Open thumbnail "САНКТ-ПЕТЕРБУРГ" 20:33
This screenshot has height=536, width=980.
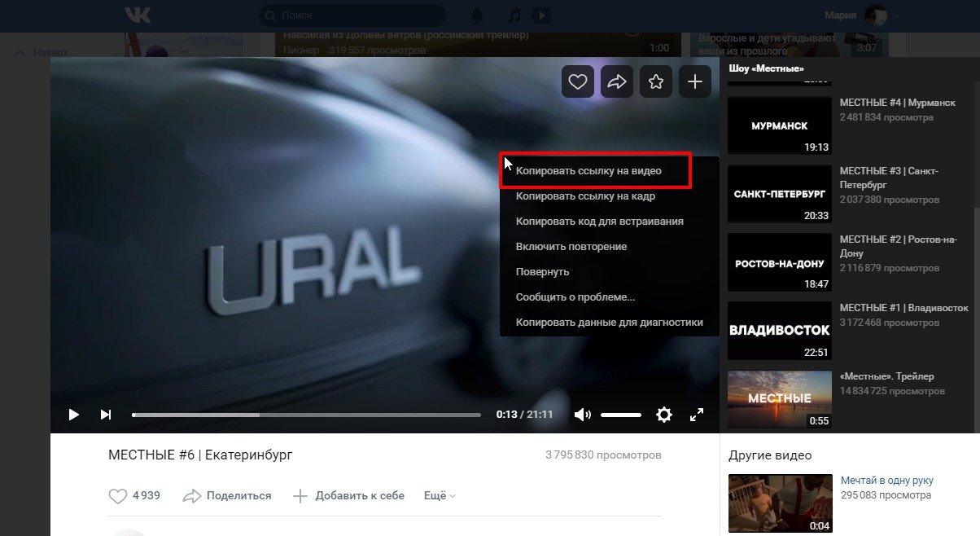click(x=780, y=194)
